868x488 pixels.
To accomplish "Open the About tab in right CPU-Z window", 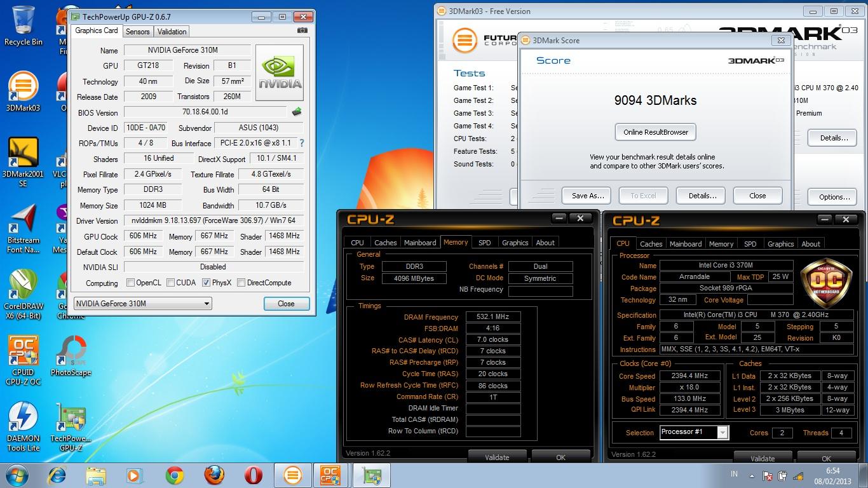I will (811, 244).
